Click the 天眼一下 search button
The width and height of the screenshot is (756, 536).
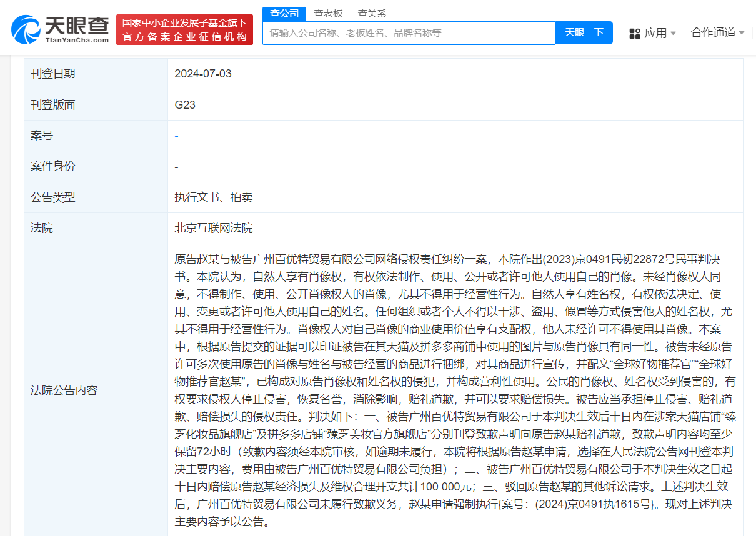(584, 33)
